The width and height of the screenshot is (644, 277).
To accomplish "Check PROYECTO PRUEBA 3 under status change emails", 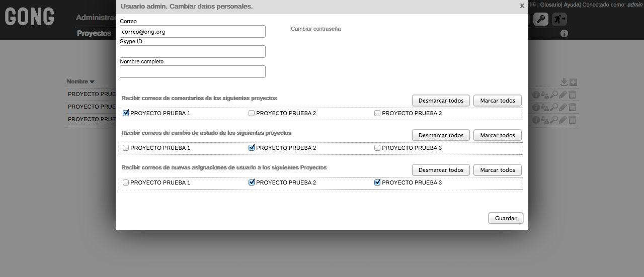I will (x=377, y=148).
